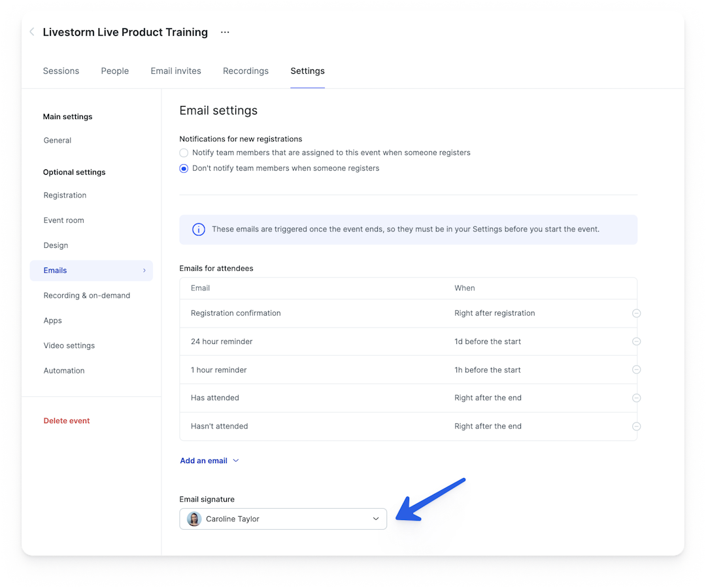Remove the 24 hour reminder email
Screen dimensions: 706x588
pos(636,341)
